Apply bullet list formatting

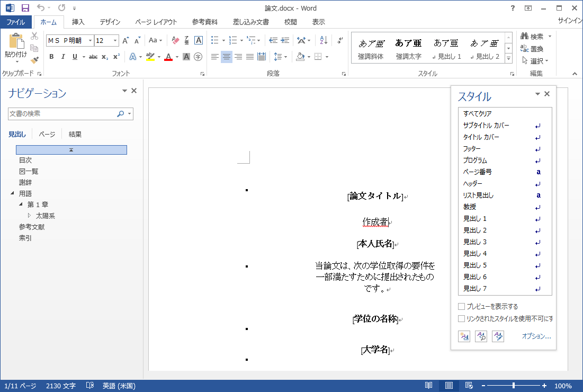[215, 40]
